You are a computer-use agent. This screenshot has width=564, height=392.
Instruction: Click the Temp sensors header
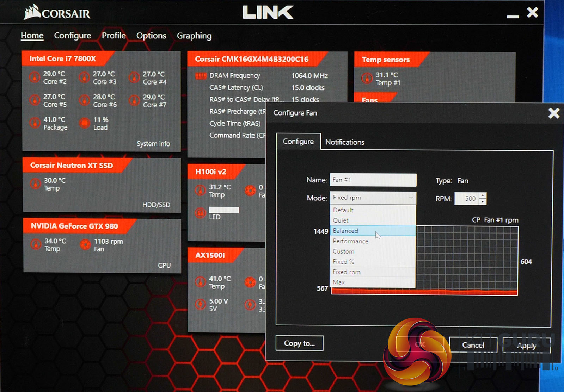tap(386, 60)
